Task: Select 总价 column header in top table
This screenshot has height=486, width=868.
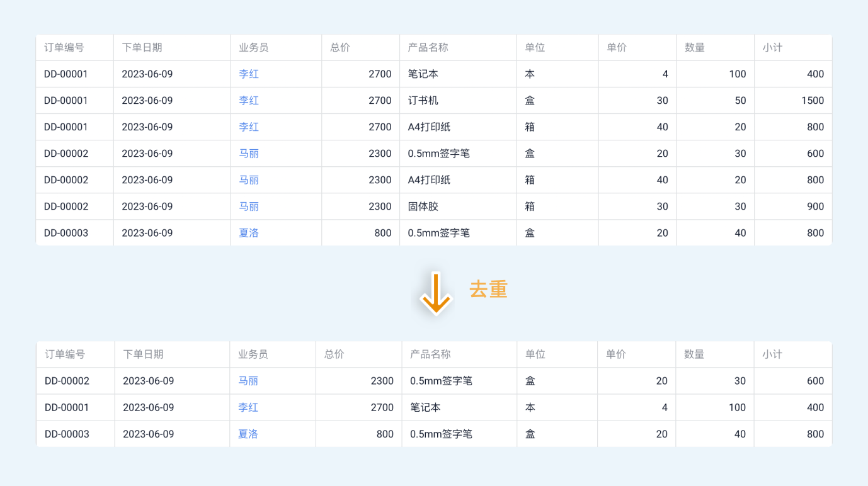Action: [340, 48]
